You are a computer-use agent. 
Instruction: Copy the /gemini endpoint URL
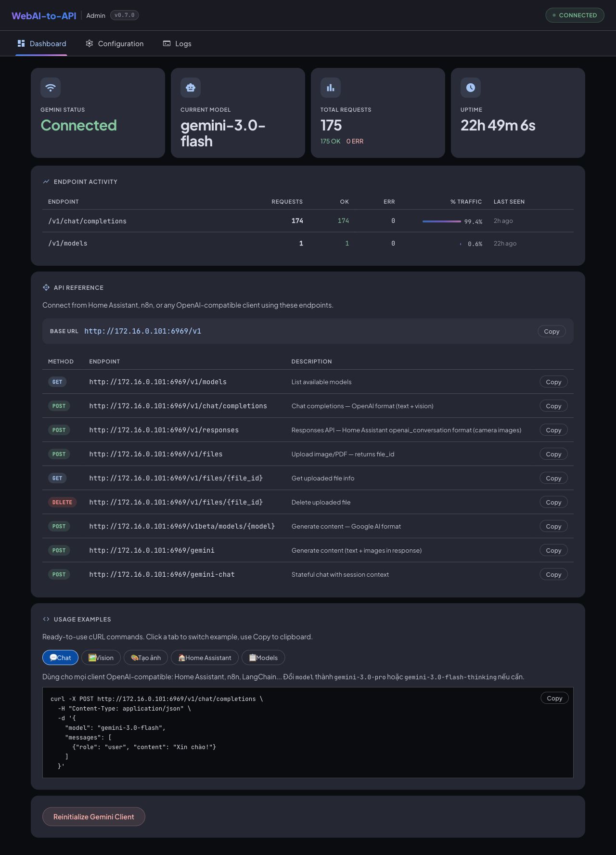pyautogui.click(x=553, y=550)
